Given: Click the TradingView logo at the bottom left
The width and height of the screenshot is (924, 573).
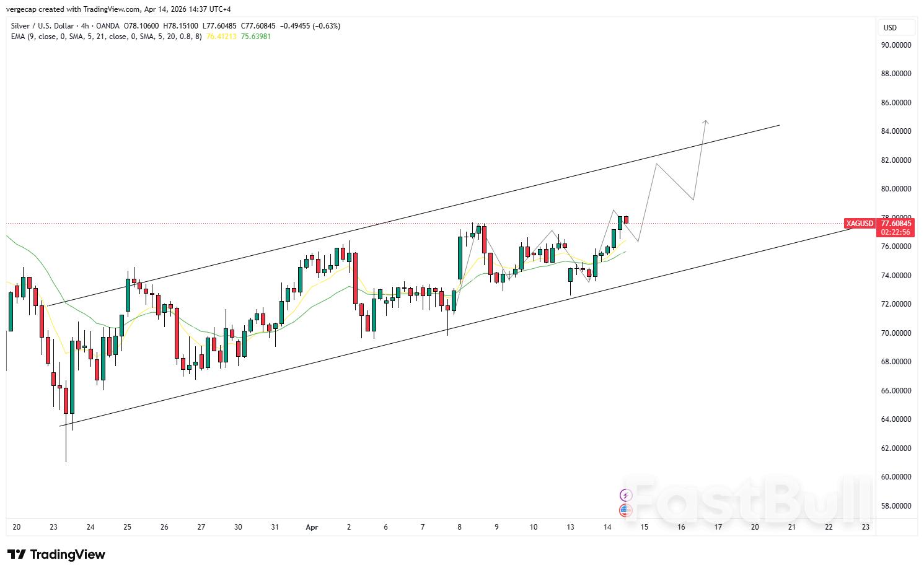Looking at the screenshot, I should coord(56,554).
